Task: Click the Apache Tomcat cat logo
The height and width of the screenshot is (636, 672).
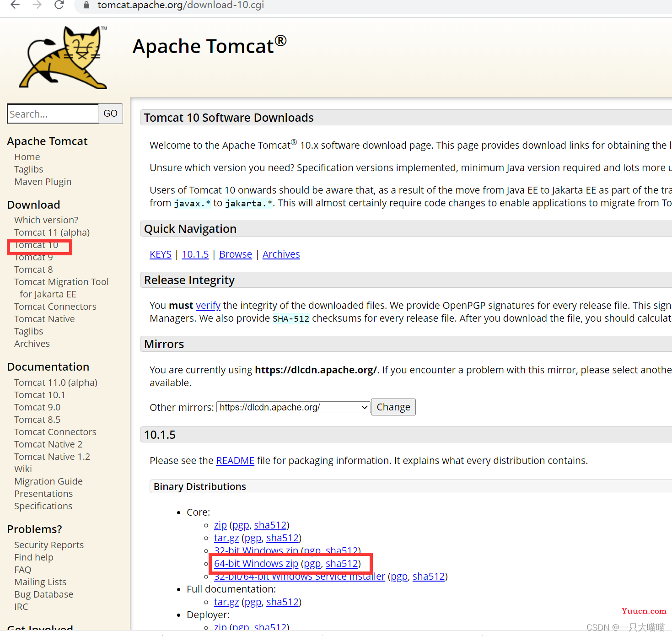Action: click(64, 57)
